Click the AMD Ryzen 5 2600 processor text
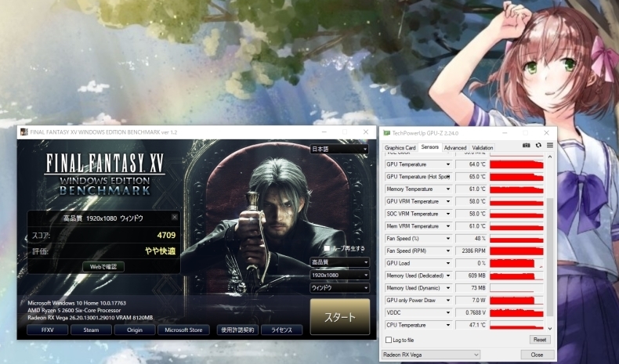Image resolution: width=619 pixels, height=364 pixels. 74,310
